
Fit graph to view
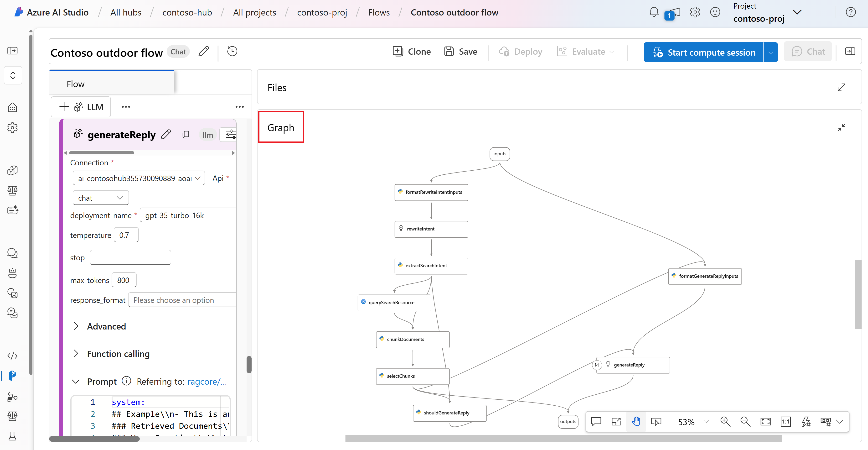click(x=765, y=421)
